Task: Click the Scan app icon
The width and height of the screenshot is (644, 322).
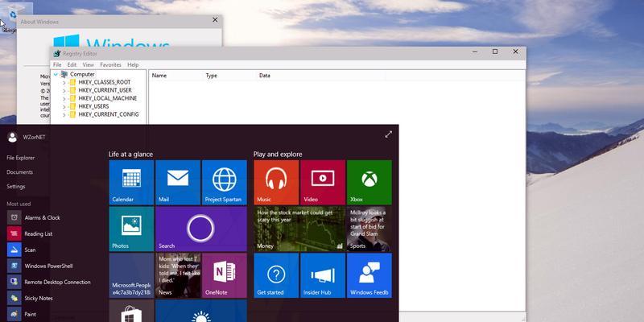Action: [x=14, y=250]
